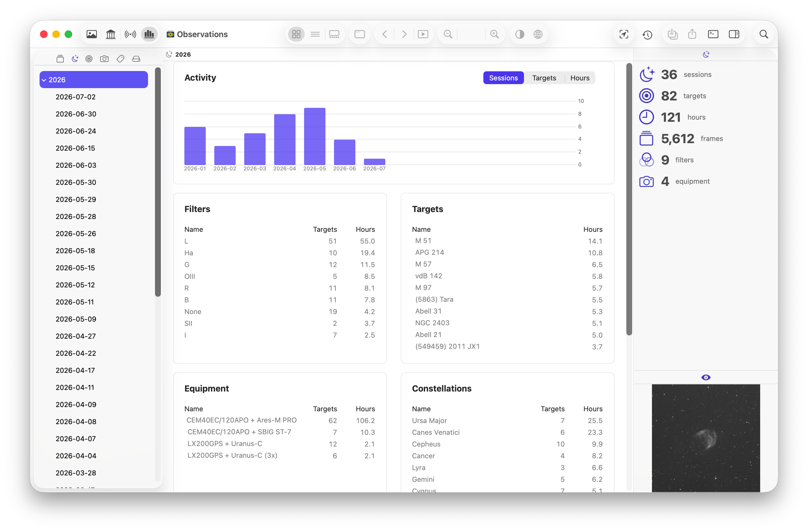Toggle the eye preview icon
Viewport: 808px width, 532px height.
(x=706, y=378)
